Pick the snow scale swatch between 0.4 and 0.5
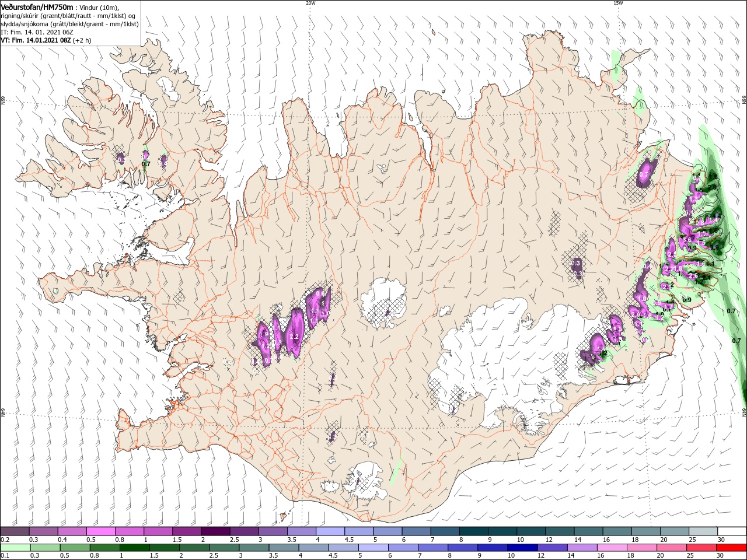The width and height of the screenshot is (747, 560). click(x=72, y=531)
